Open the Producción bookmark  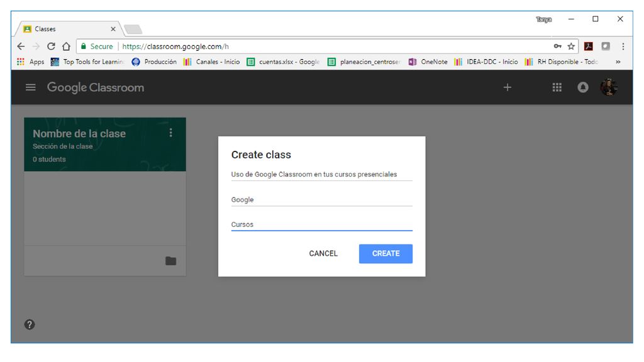(154, 62)
